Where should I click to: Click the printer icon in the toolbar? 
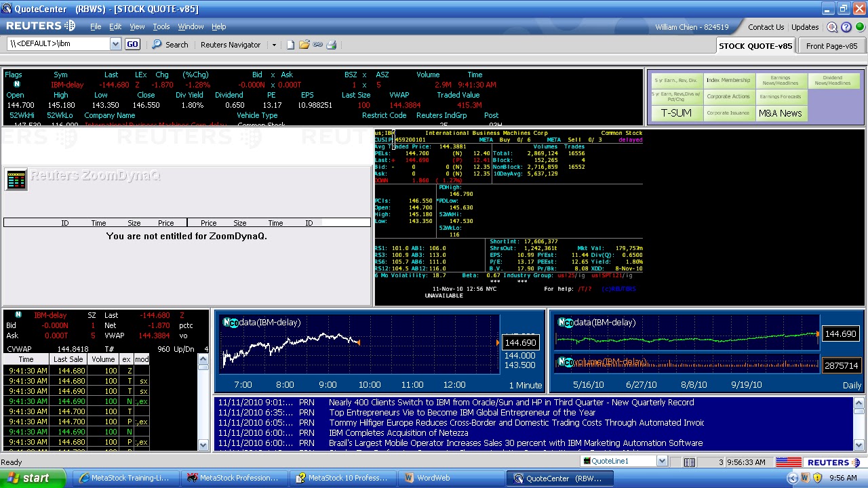[x=332, y=45]
